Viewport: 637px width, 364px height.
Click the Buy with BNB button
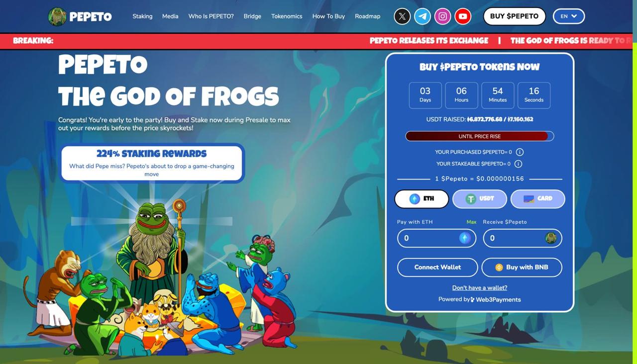point(522,267)
